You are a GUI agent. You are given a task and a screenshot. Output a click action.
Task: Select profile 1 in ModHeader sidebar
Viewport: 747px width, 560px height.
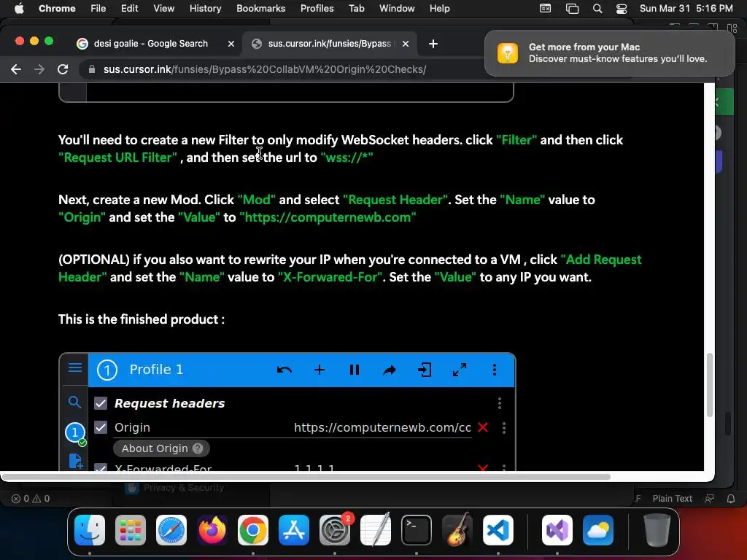coord(75,432)
